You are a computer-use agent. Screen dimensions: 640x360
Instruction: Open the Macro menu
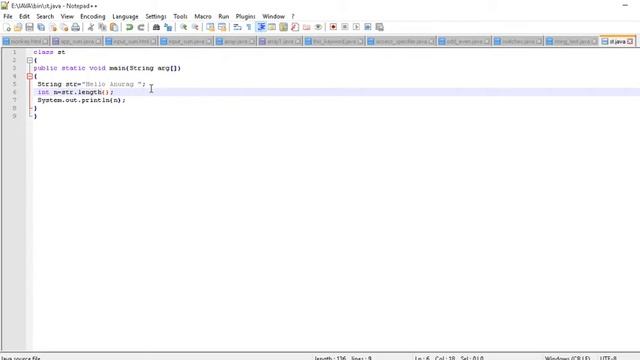(203, 16)
